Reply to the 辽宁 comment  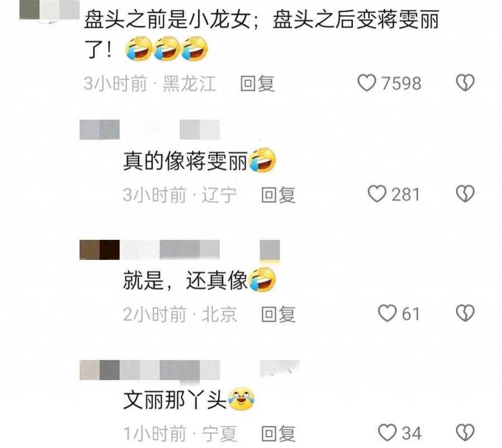click(278, 195)
